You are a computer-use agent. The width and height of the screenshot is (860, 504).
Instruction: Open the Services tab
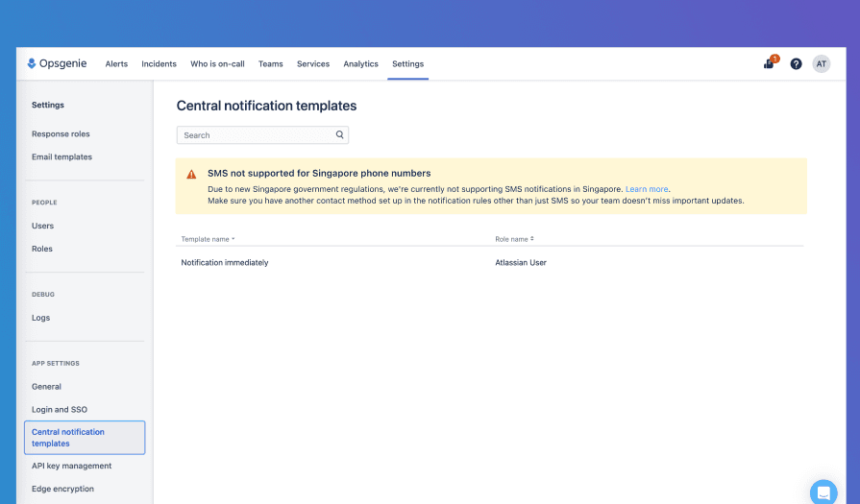313,64
